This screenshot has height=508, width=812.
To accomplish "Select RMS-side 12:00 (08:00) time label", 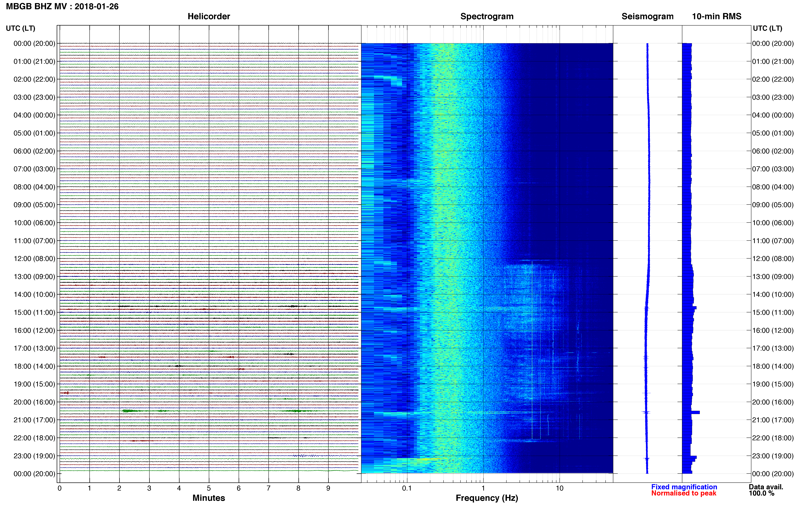I will 773,259.
